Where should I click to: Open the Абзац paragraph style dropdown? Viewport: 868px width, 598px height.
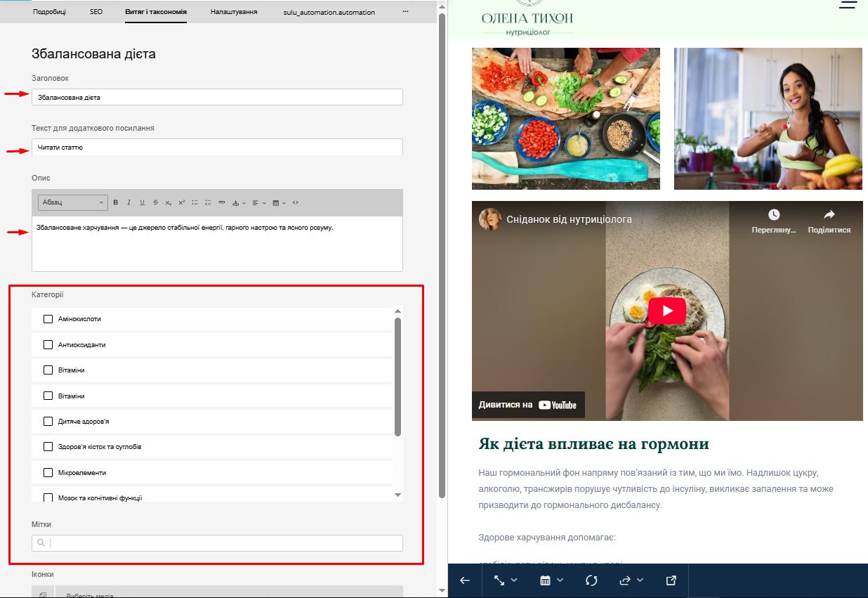(x=72, y=202)
